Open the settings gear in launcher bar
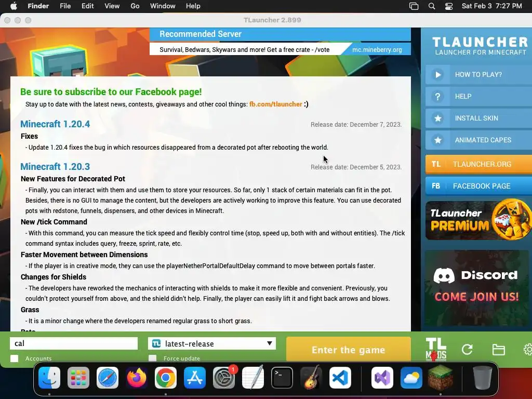The height and width of the screenshot is (399, 532). (x=528, y=350)
